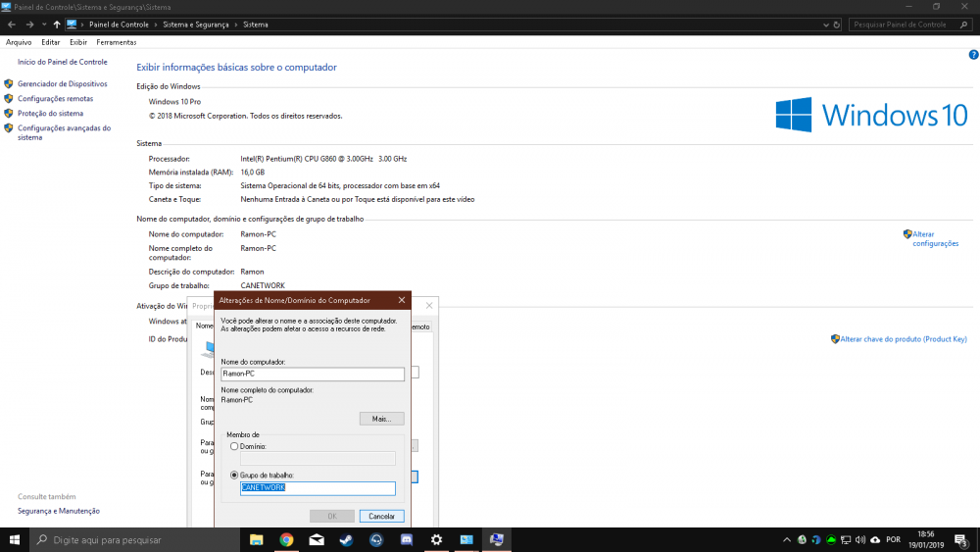Open the Settings gear in the taskbar

point(436,539)
